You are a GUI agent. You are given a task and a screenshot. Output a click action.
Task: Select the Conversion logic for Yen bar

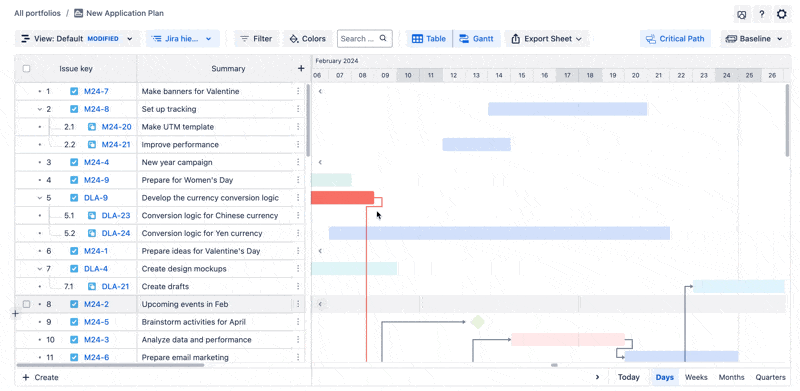(x=499, y=233)
